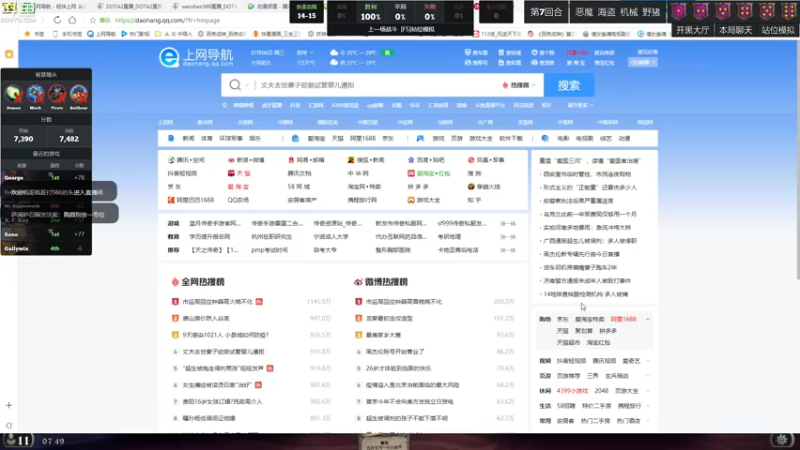Switch to the DOTA2直播 browser tab
Viewport: 800px width, 450px height.
click(x=129, y=7)
